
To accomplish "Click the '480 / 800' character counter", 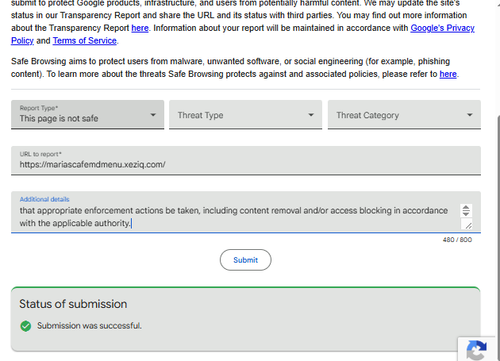I will 457,240.
